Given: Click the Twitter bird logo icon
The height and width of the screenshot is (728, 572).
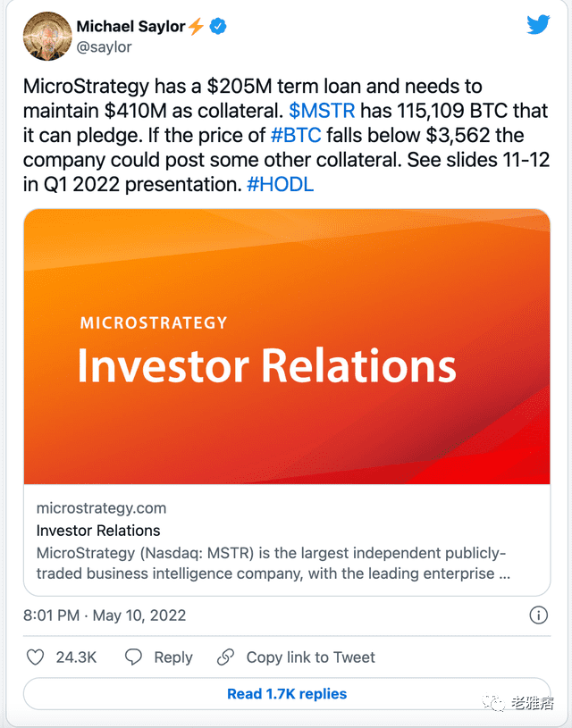Looking at the screenshot, I should click(x=538, y=25).
